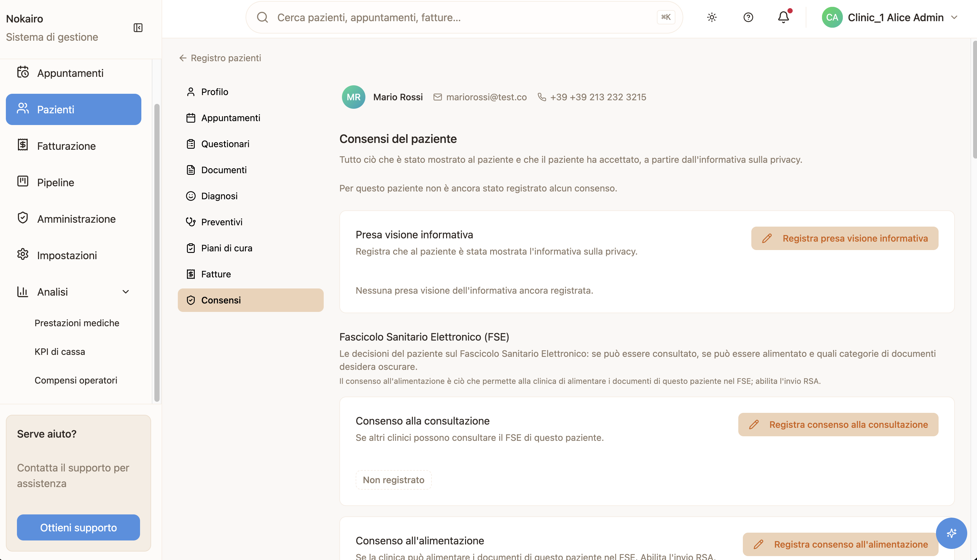Open Amministrazione section
The width and height of the screenshot is (977, 560).
click(x=74, y=219)
